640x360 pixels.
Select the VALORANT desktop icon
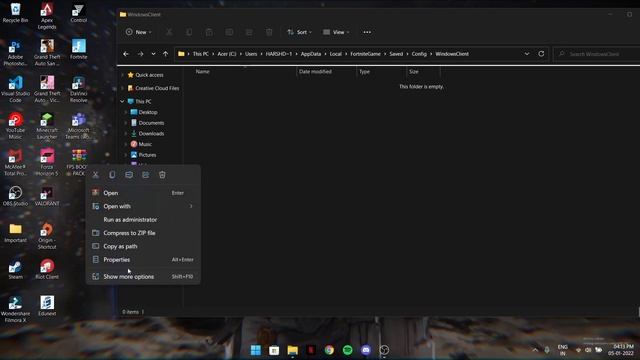[47, 196]
